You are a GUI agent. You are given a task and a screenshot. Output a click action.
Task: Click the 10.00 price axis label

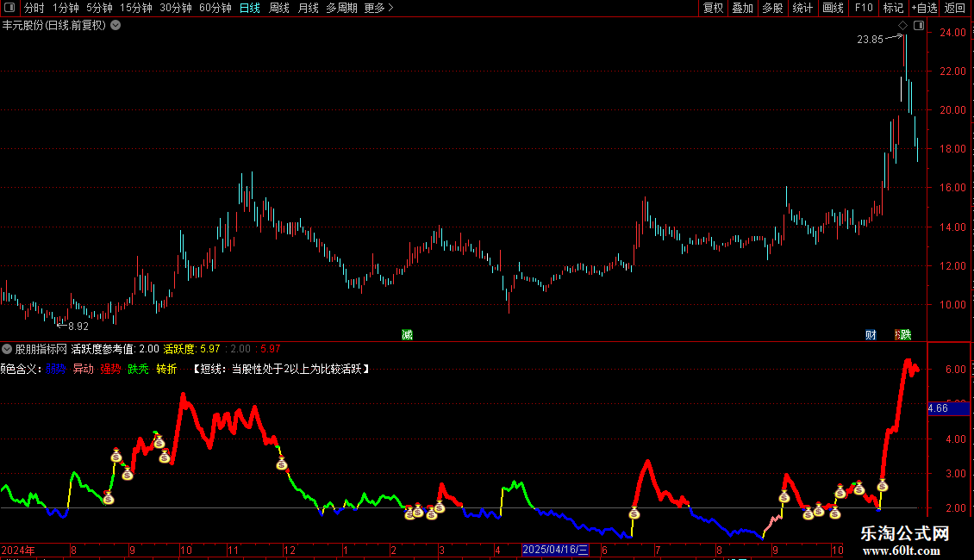pos(952,305)
